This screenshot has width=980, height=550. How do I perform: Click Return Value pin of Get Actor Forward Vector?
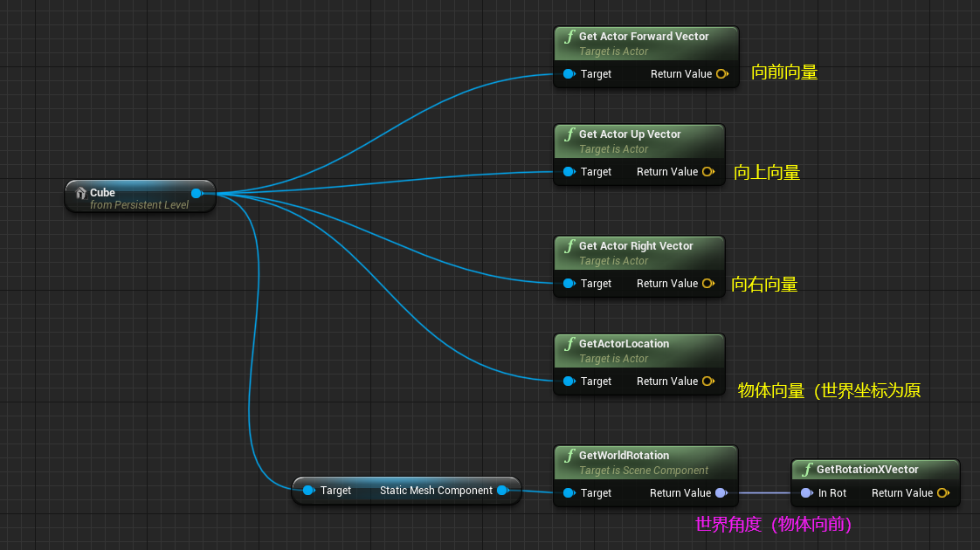coord(722,73)
